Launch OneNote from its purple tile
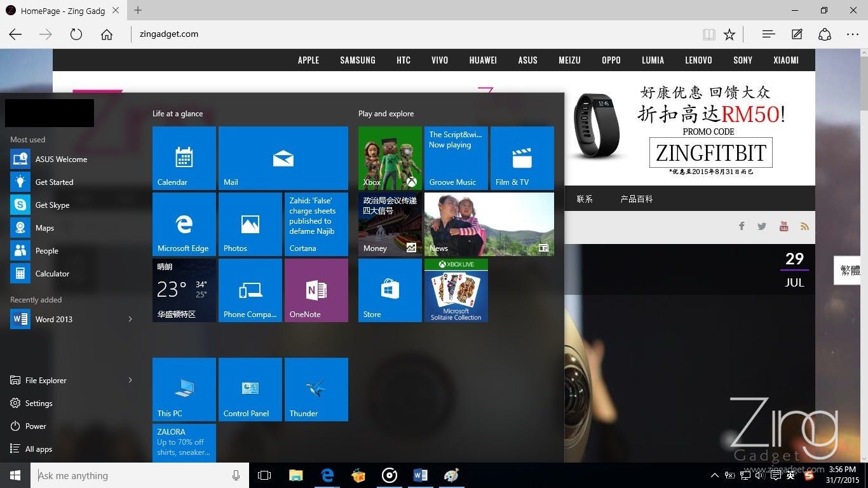The image size is (868, 488). (x=316, y=290)
